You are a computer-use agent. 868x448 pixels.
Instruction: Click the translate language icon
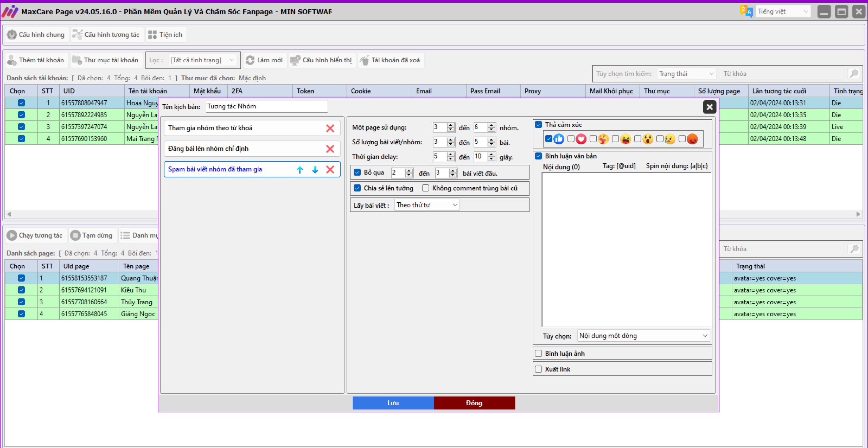click(746, 11)
